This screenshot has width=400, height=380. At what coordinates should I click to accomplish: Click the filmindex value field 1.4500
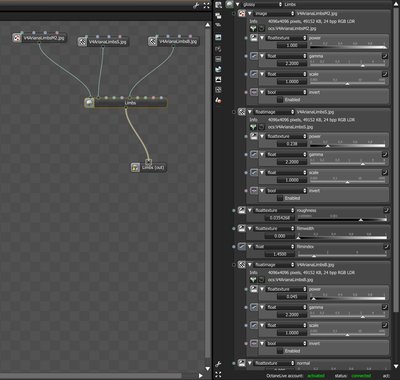pyautogui.click(x=280, y=254)
